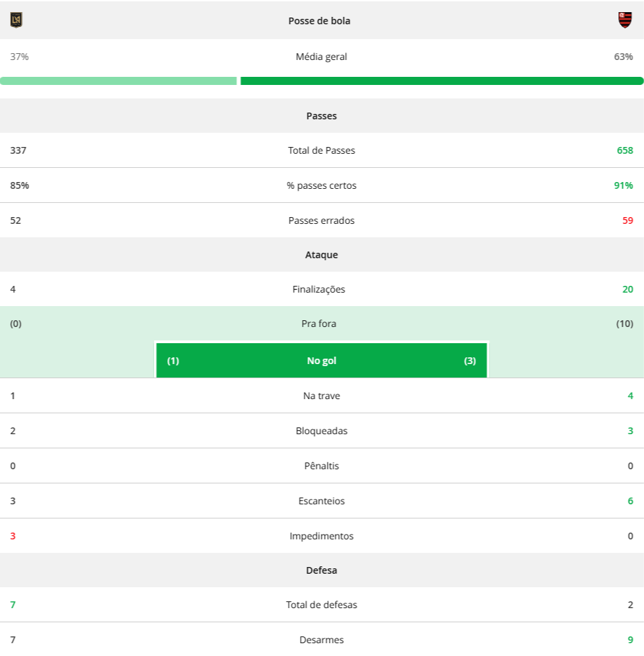Click the red 3 Impedimentos value
644x656 pixels.
click(13, 537)
